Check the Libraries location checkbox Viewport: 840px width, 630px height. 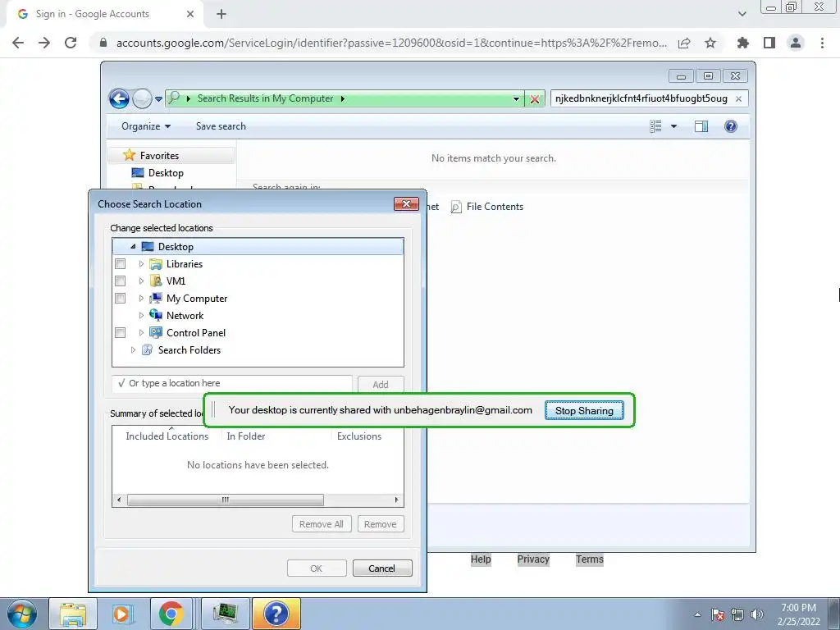(x=121, y=264)
